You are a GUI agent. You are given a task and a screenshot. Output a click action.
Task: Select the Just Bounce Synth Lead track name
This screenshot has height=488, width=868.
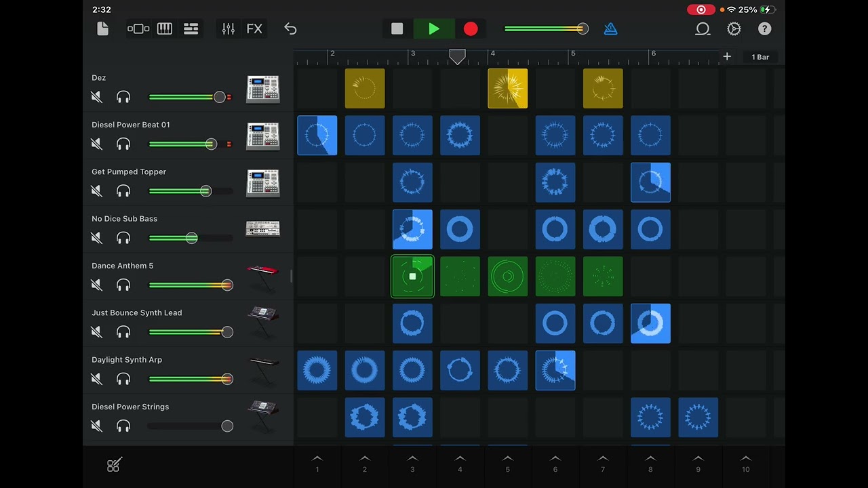point(136,312)
